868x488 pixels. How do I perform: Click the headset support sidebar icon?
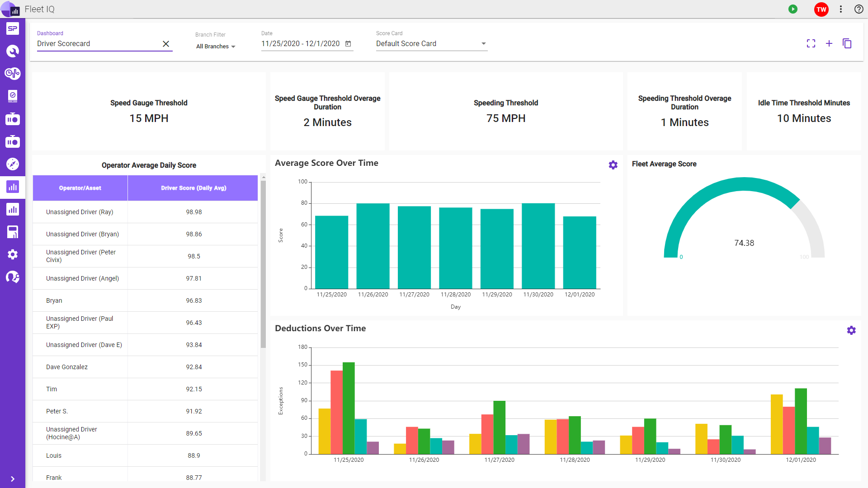click(12, 277)
